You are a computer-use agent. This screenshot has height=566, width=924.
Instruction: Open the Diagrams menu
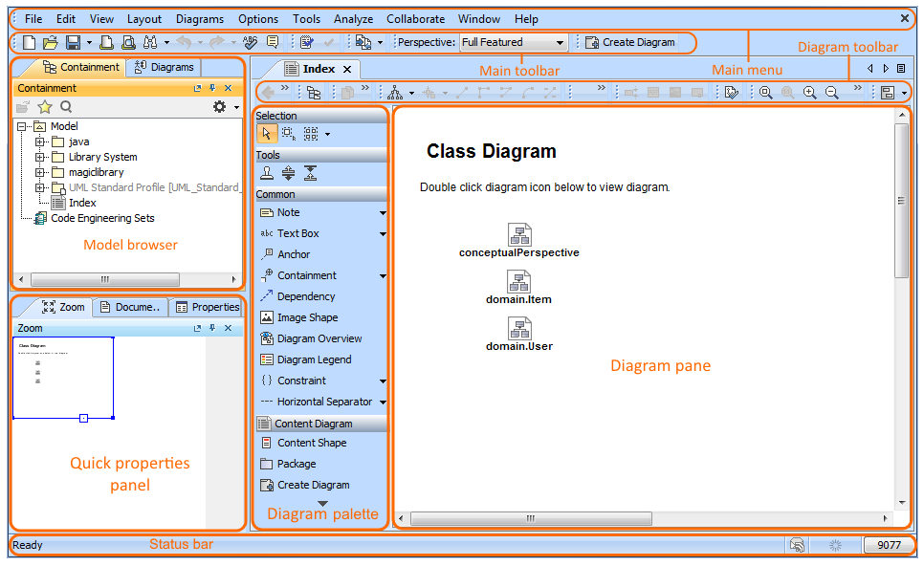tap(200, 19)
